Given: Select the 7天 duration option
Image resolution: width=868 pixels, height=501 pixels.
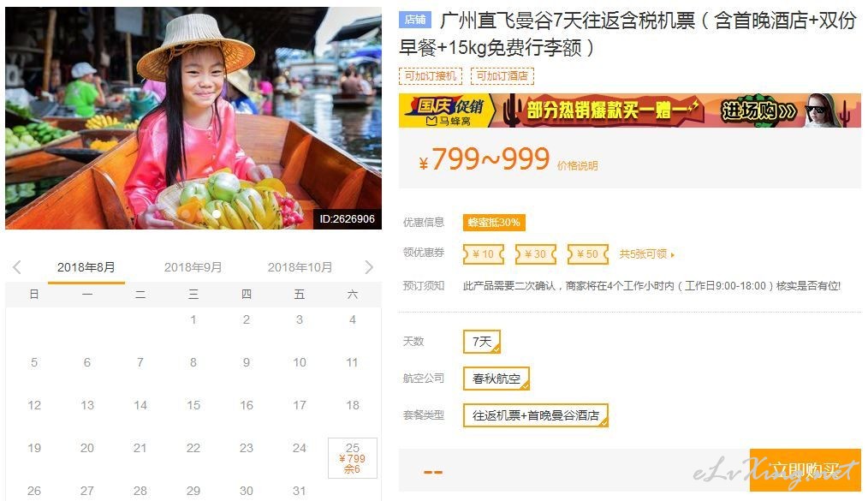Looking at the screenshot, I should point(482,342).
